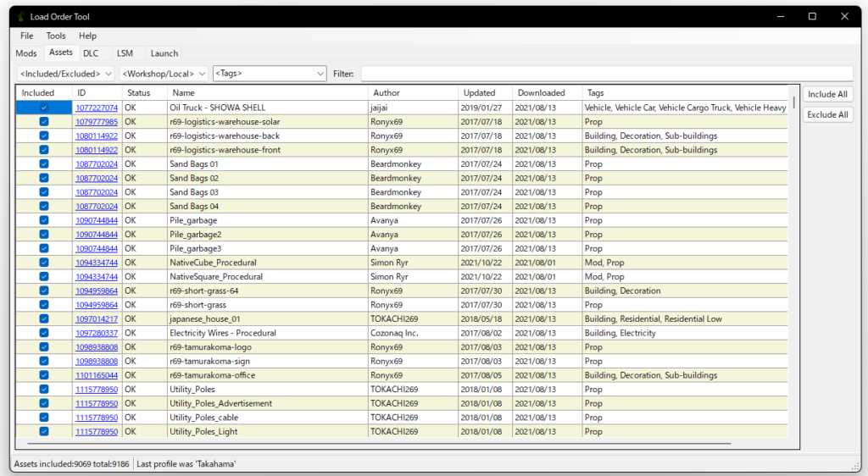The width and height of the screenshot is (868, 476).
Task: Exclude the Utility_Poles_Light asset checkbox
Action: 44,432
